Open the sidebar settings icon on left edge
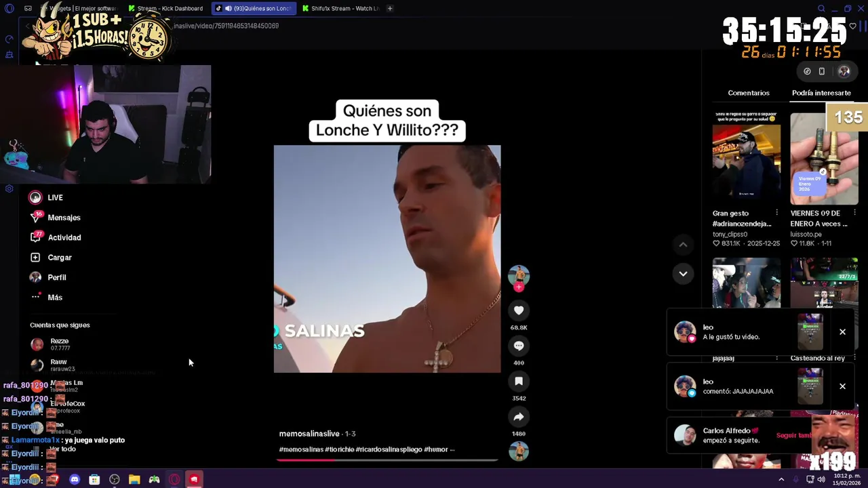The image size is (868, 488). pos(9,188)
